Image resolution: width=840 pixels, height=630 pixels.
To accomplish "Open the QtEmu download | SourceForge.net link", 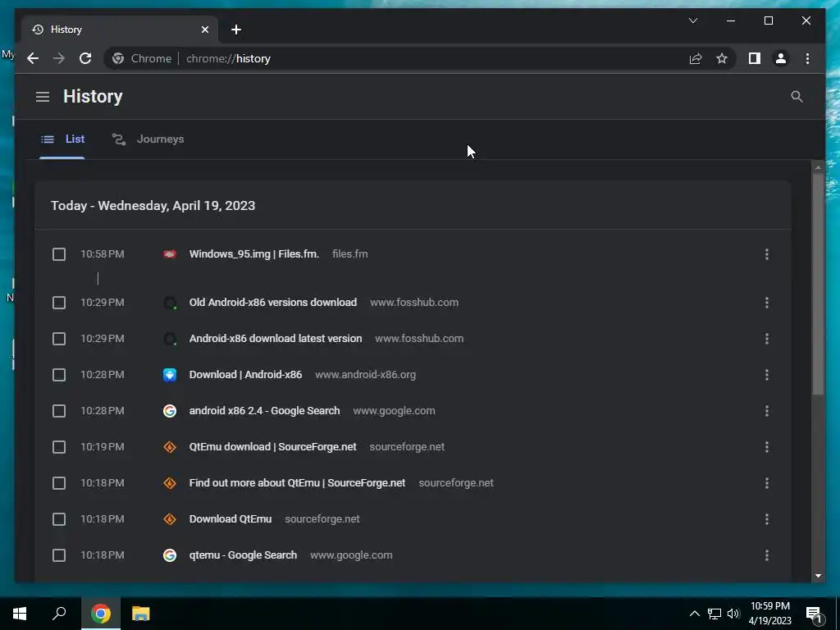I will 272,447.
